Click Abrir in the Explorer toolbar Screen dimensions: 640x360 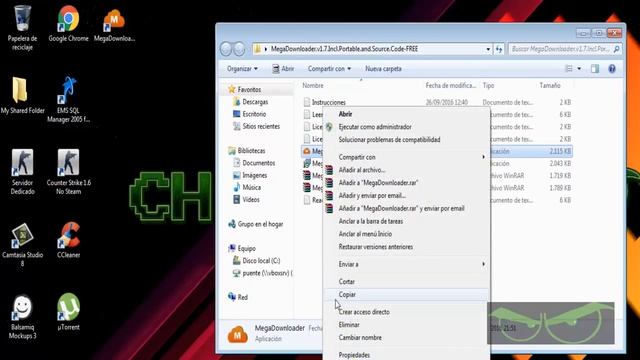[x=283, y=69]
